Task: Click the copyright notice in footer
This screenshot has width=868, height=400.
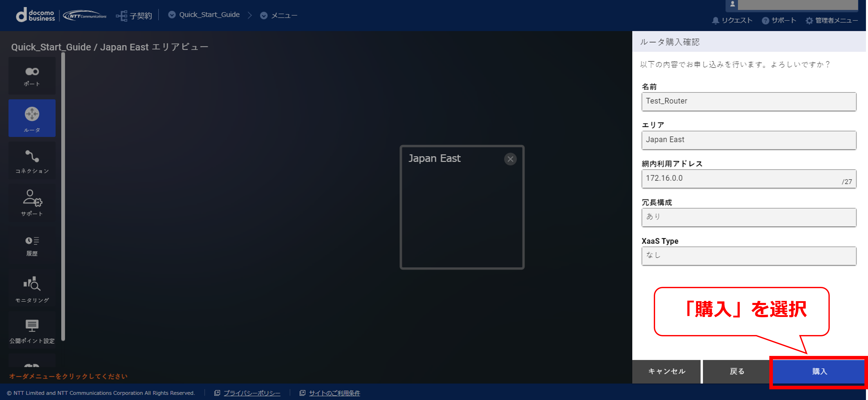Action: [x=101, y=393]
